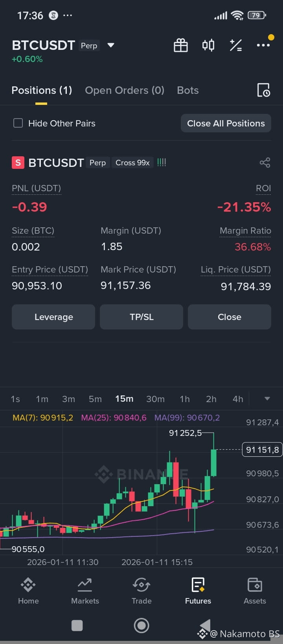Toggle the Hide Other Pairs checkbox
Screen dimensions: 283x644
click(x=18, y=123)
